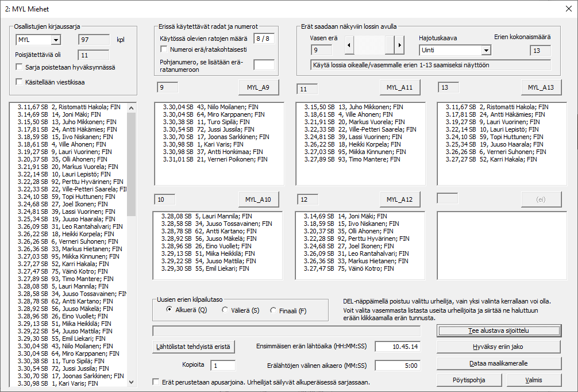Toggle 'Käsitellään viestikisaa' checkbox
Screen dimensions: 578x392
(20, 82)
